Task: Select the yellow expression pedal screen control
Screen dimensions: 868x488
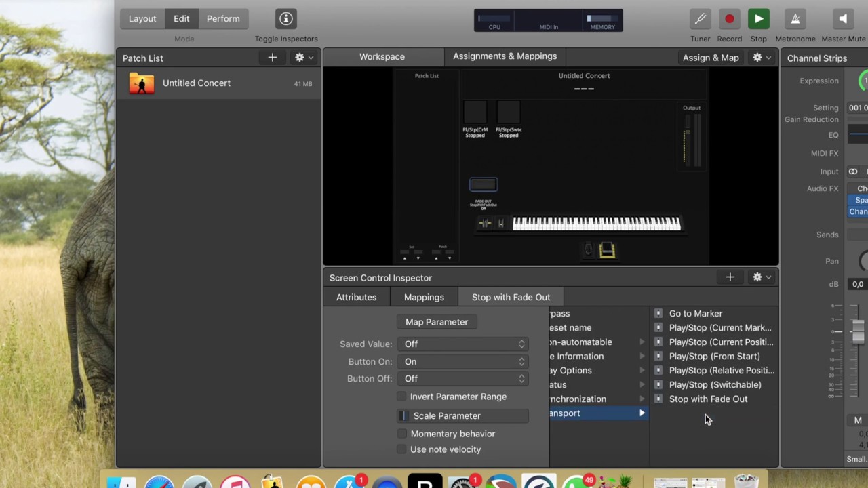Action: [x=607, y=250]
